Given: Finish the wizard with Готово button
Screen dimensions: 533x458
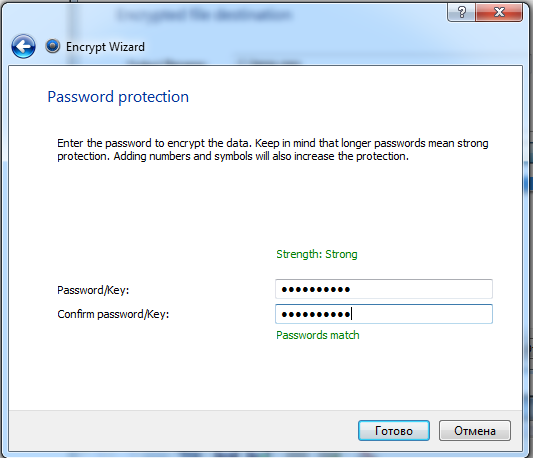Looking at the screenshot, I should point(394,430).
